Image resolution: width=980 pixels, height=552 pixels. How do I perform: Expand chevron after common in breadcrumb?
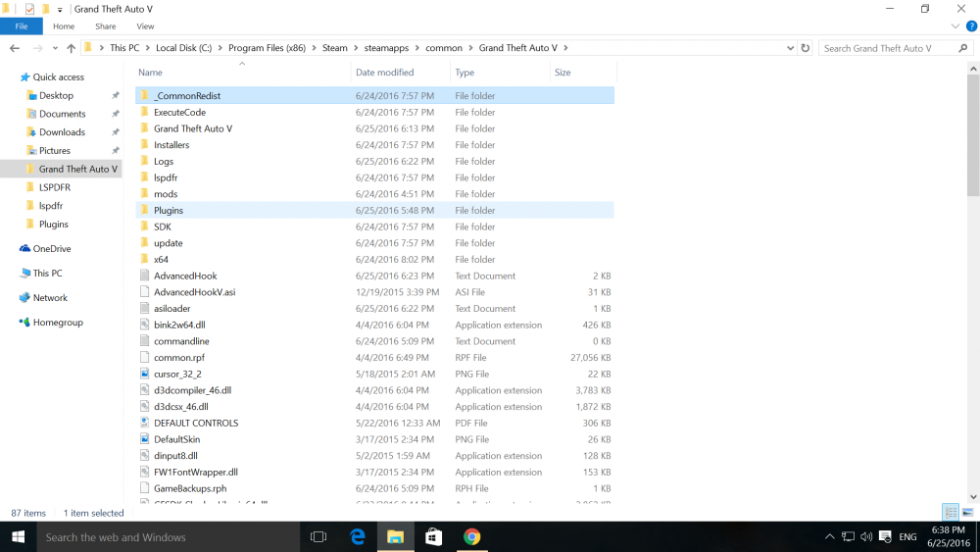pos(470,48)
